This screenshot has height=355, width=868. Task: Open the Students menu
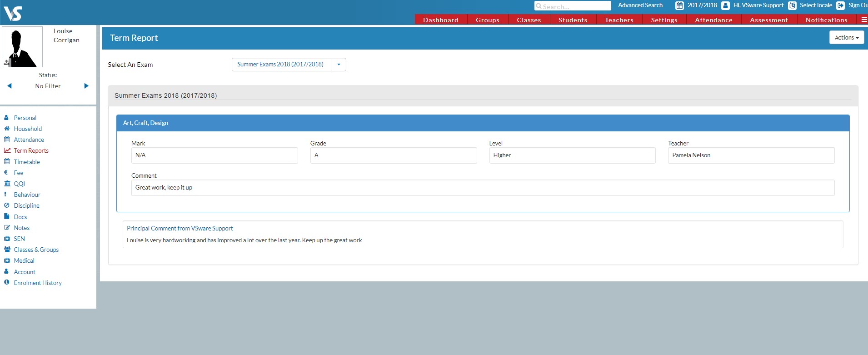tap(573, 20)
